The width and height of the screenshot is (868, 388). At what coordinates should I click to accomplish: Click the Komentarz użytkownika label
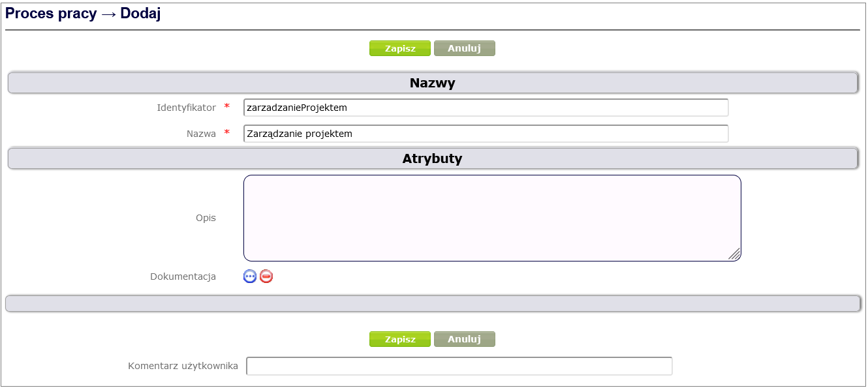(183, 366)
